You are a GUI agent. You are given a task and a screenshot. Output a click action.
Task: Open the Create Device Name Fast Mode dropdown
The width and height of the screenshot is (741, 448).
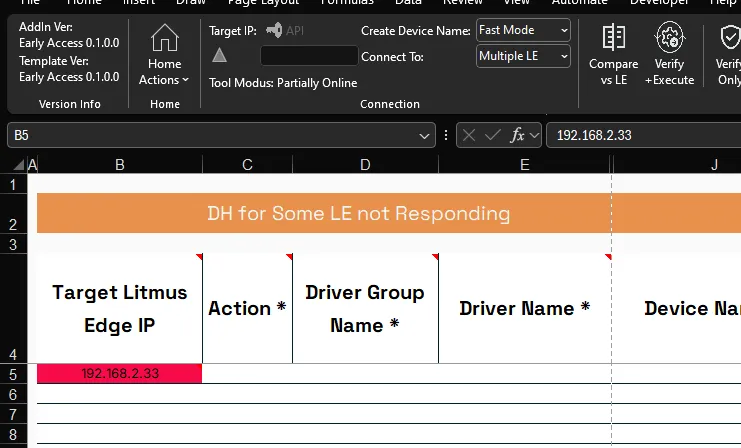click(x=523, y=30)
